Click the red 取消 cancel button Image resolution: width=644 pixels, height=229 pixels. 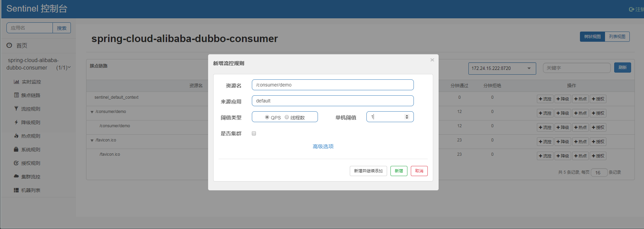point(419,171)
